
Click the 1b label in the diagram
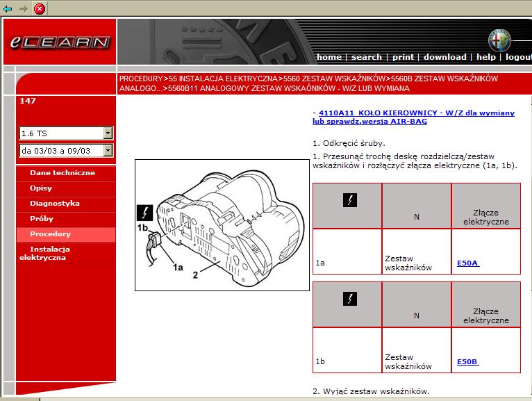tap(142, 227)
